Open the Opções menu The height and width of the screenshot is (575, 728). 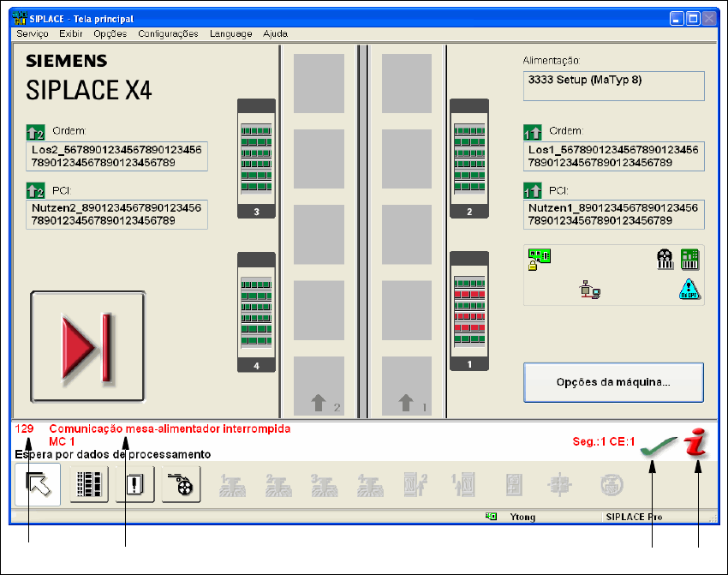click(110, 34)
